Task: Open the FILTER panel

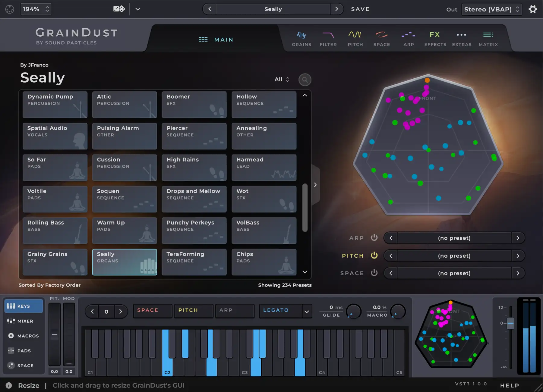Action: [328, 38]
